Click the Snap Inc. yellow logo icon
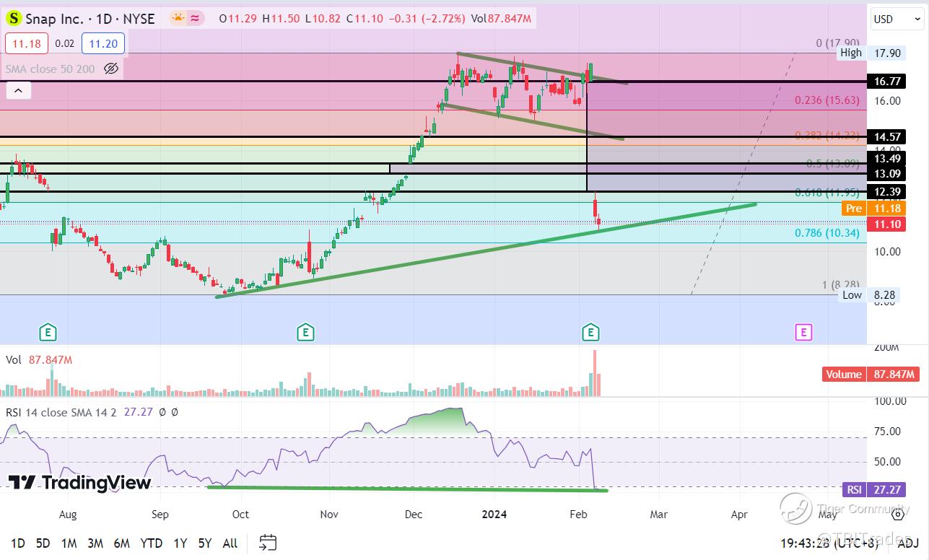 (13, 19)
